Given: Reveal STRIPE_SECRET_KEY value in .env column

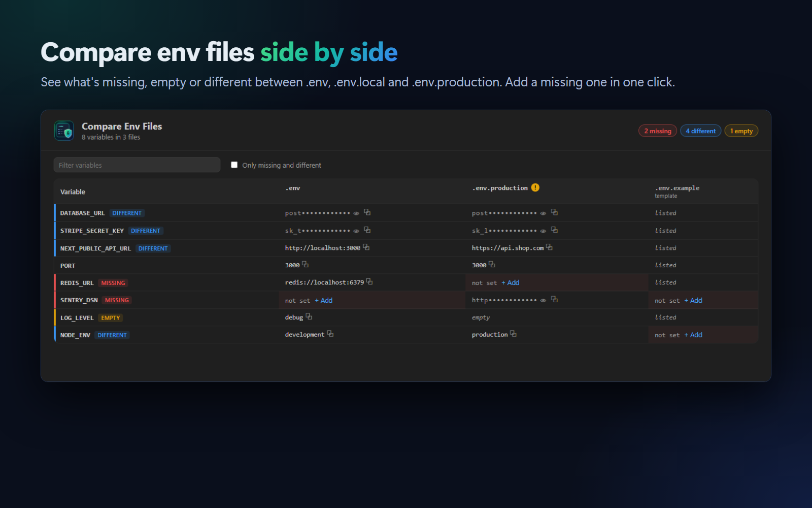Looking at the screenshot, I should tap(356, 231).
